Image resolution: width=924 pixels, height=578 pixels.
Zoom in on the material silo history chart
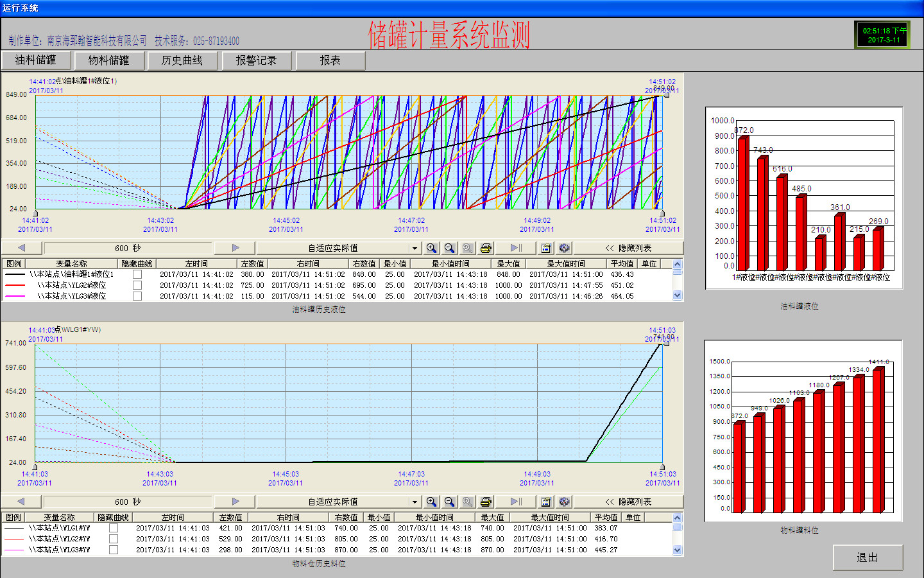(431, 502)
